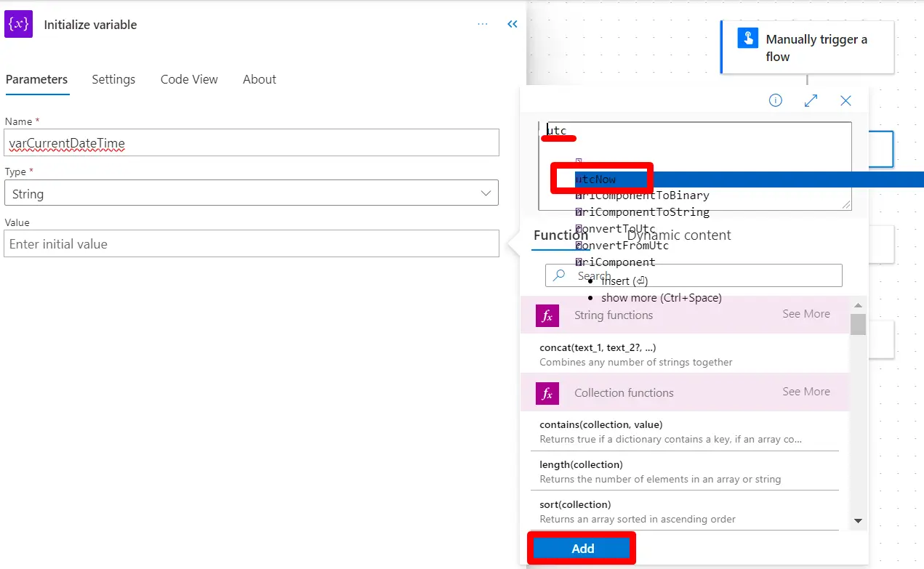Click the function list scrollbar down arrow

pyautogui.click(x=858, y=520)
